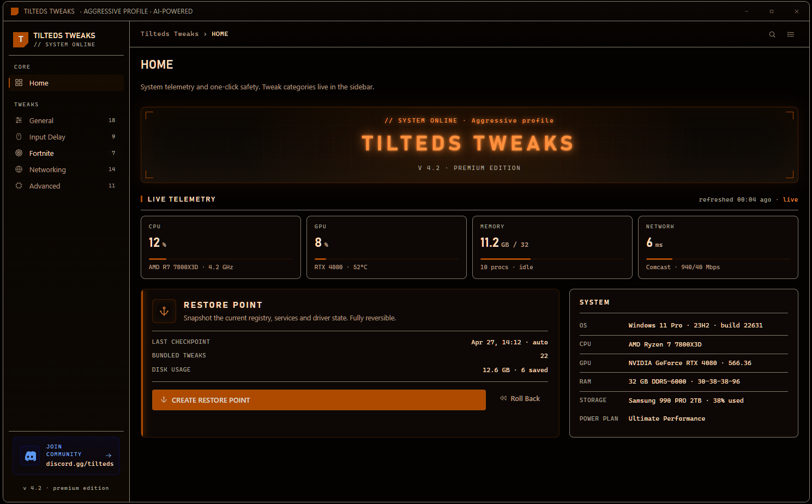Screen dimensions: 812x504
Task: Click the Input Delay mouse icon
Action: click(19, 137)
